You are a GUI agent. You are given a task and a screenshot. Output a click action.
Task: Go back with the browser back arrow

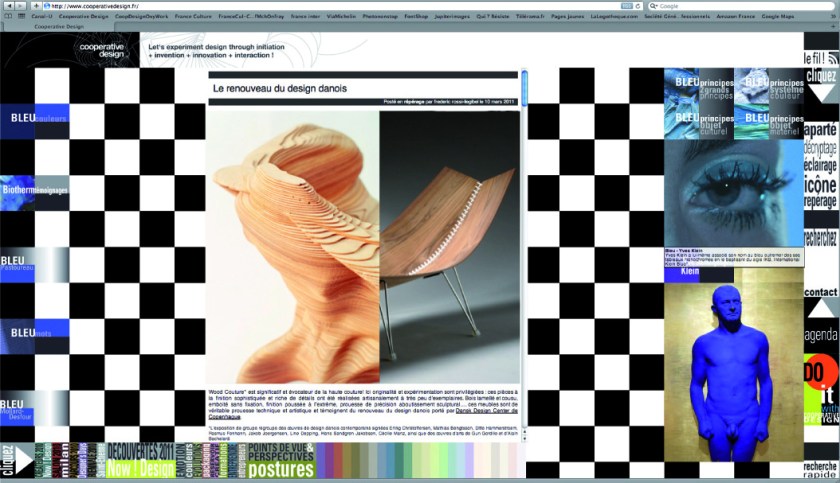click(x=9, y=5)
